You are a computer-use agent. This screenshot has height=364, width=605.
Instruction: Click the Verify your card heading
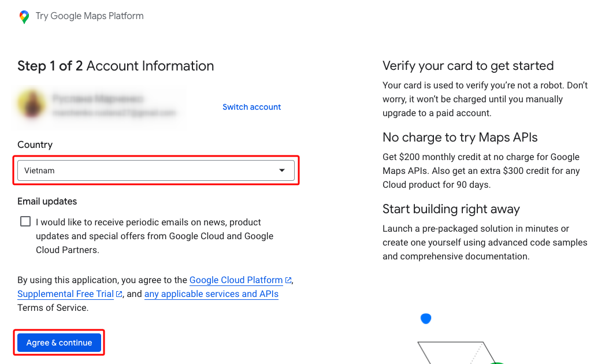click(468, 66)
